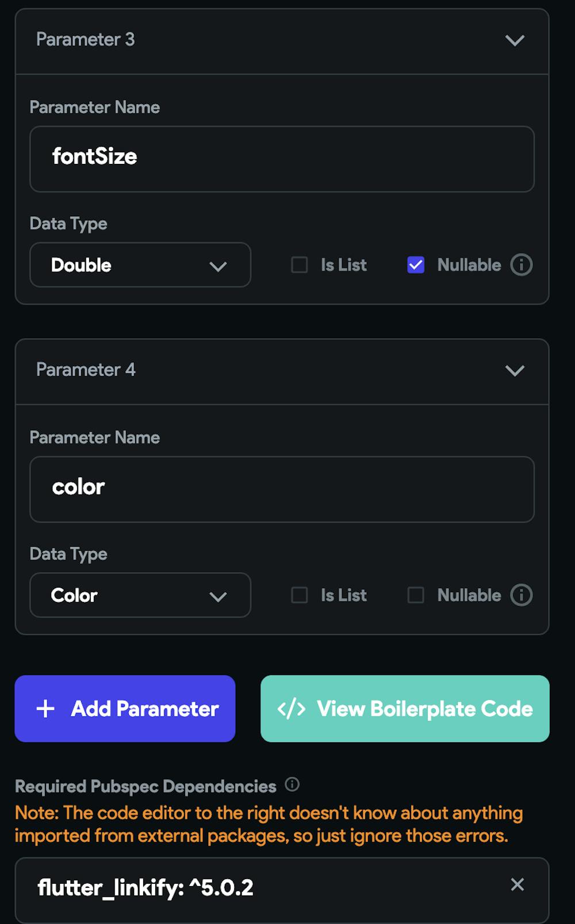Enable Is List for color parameter
The width and height of the screenshot is (575, 924).
point(299,595)
